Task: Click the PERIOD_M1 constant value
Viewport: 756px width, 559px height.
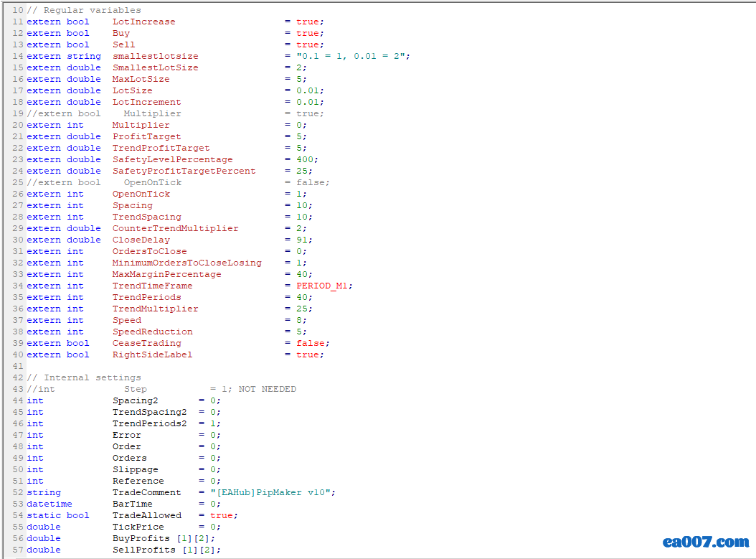Action: (323, 286)
